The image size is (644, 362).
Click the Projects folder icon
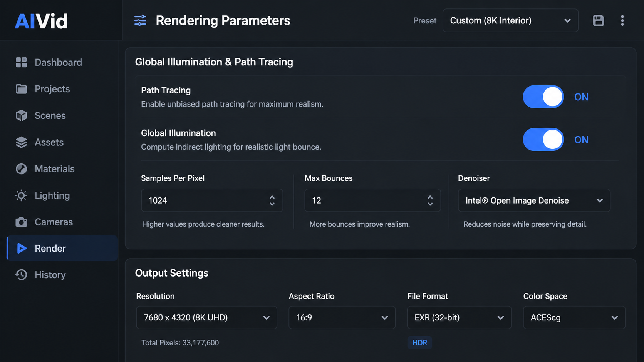coord(21,89)
